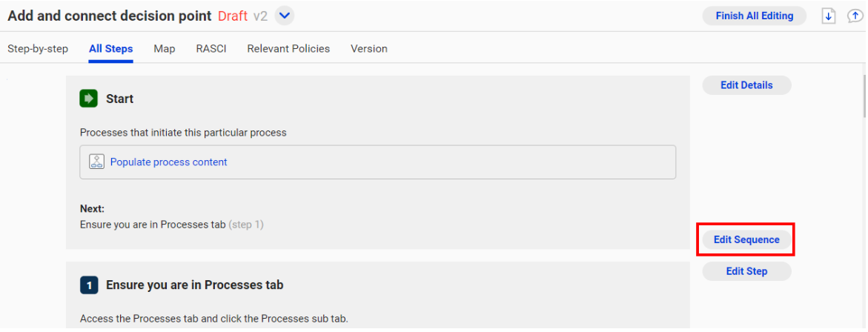Open the Map tab
The height and width of the screenshot is (332, 868).
165,49
